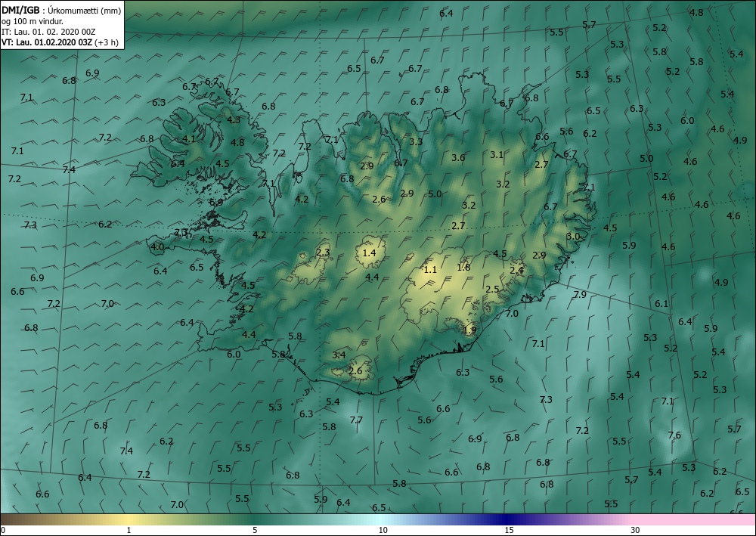The image size is (756, 536).
Task: Click the '30' label on the color scale
Action: click(635, 530)
